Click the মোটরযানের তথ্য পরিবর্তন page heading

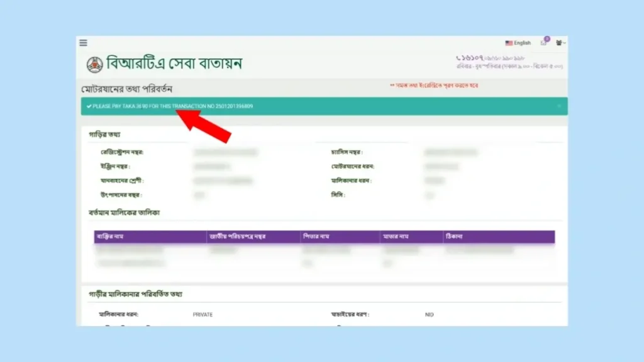[x=126, y=89]
